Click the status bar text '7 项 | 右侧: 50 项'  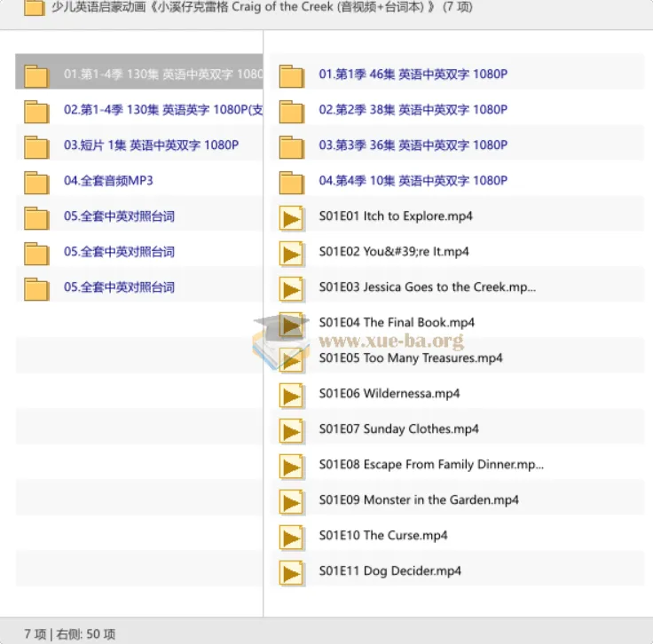pyautogui.click(x=69, y=634)
